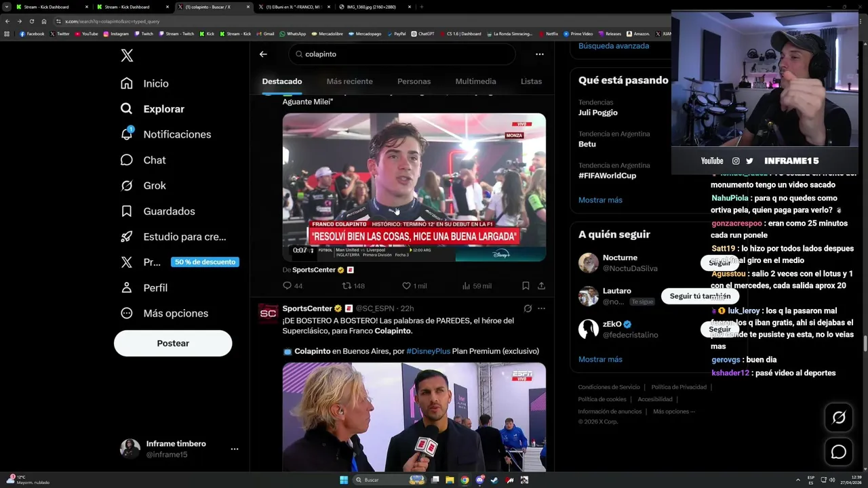Viewport: 868px width, 488px height.
Task: Click Seguir tú también for Lautaro
Action: tap(700, 296)
